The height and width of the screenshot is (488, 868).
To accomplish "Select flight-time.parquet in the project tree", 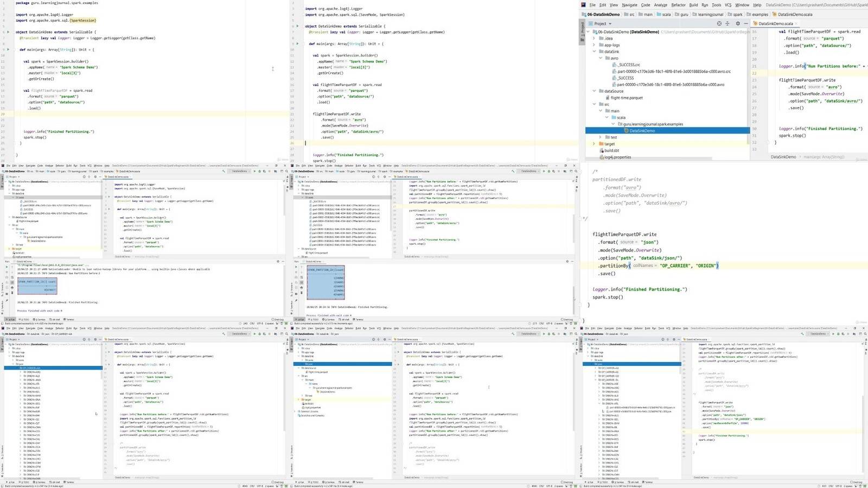I will tap(626, 98).
